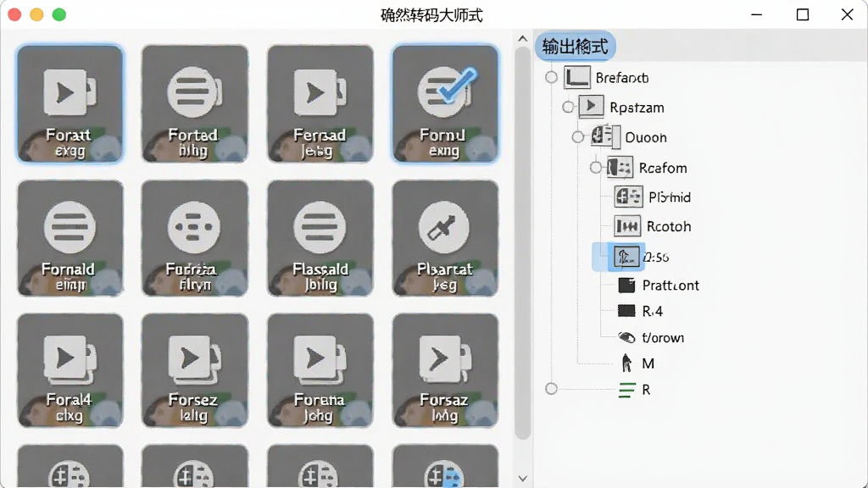Click the green lines icon beside R
Viewport: 868px width, 488px height.
626,390
